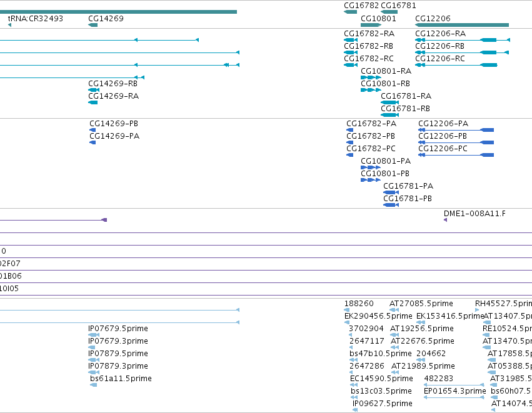Select transcript CG16781-RA
The image size is (532, 413).
pyautogui.click(x=406, y=96)
